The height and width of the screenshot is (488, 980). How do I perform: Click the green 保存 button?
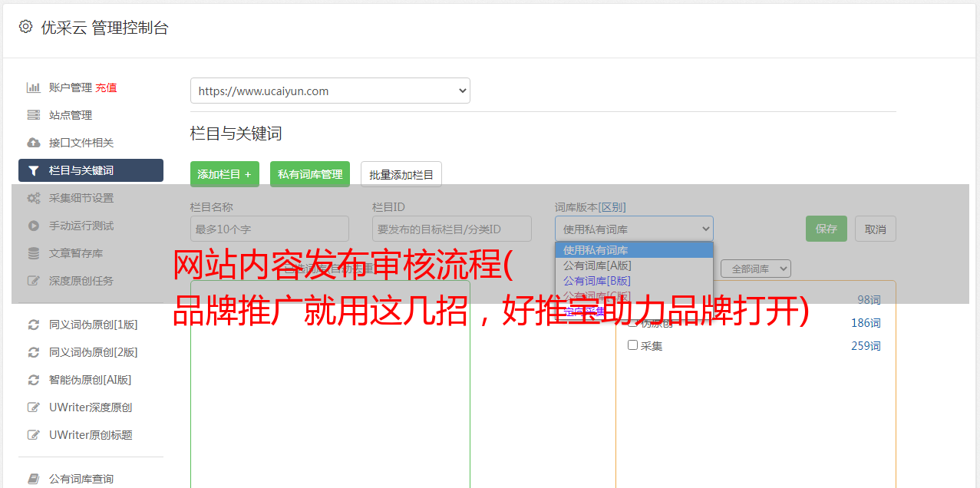coord(827,229)
